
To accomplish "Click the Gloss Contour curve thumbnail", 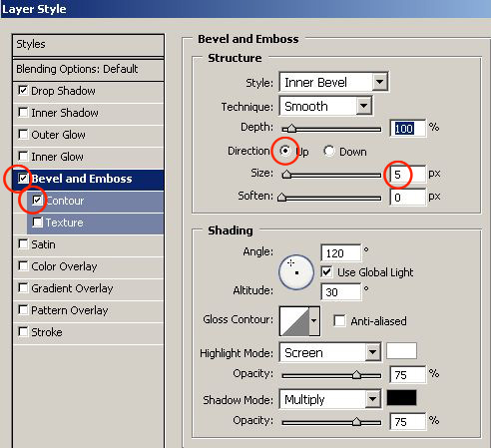I will (294, 321).
